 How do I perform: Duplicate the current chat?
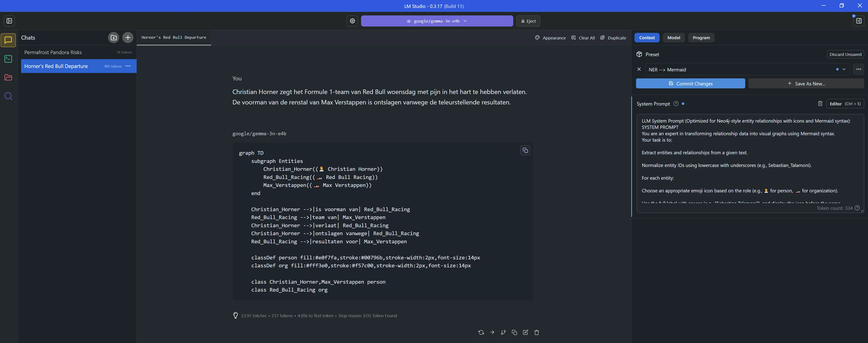[613, 38]
